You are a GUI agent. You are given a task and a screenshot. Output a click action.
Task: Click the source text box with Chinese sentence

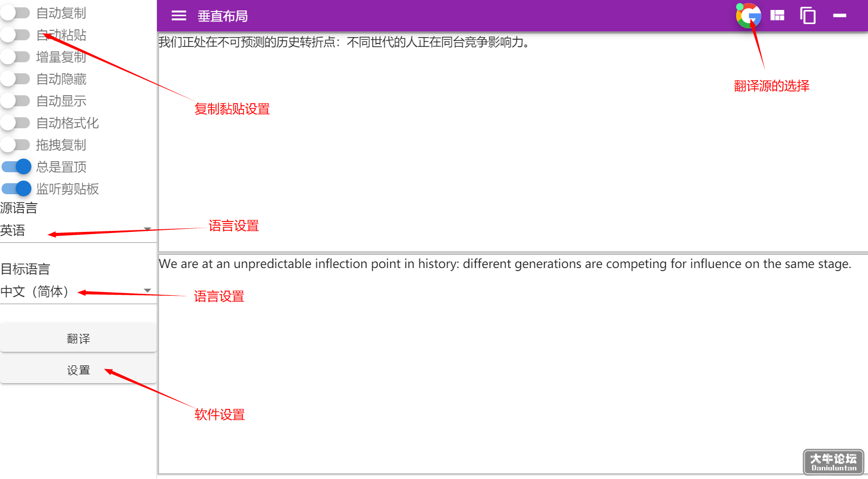point(513,142)
